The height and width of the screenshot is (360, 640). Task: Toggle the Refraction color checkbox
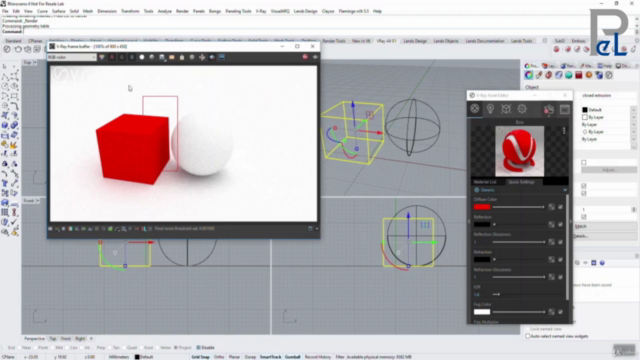click(561, 260)
